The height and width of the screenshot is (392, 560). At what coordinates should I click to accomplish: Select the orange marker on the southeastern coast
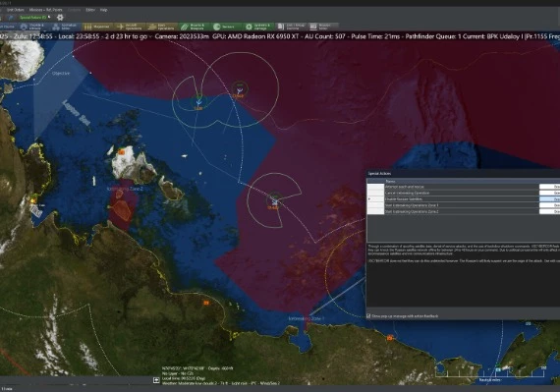pos(390,337)
